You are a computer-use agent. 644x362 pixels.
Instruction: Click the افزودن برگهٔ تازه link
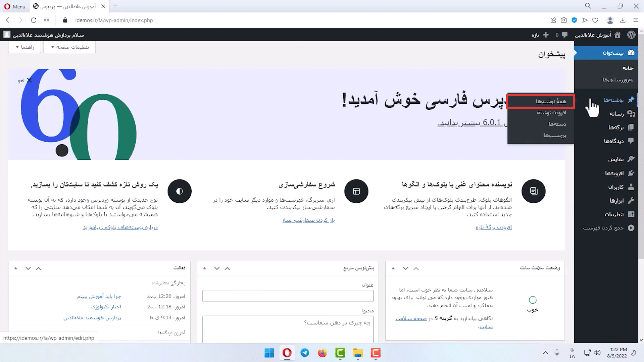[x=494, y=227]
